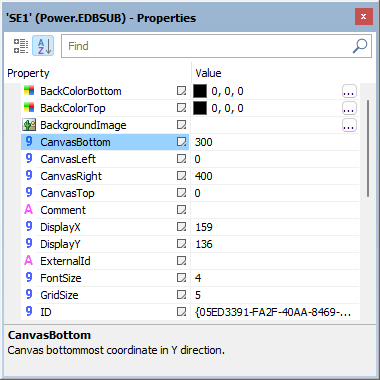
Task: Click ExternalId string type icon
Action: coord(29,261)
